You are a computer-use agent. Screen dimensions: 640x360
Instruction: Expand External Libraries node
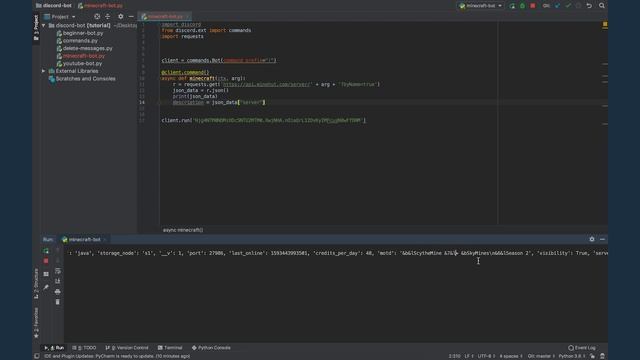(x=44, y=71)
